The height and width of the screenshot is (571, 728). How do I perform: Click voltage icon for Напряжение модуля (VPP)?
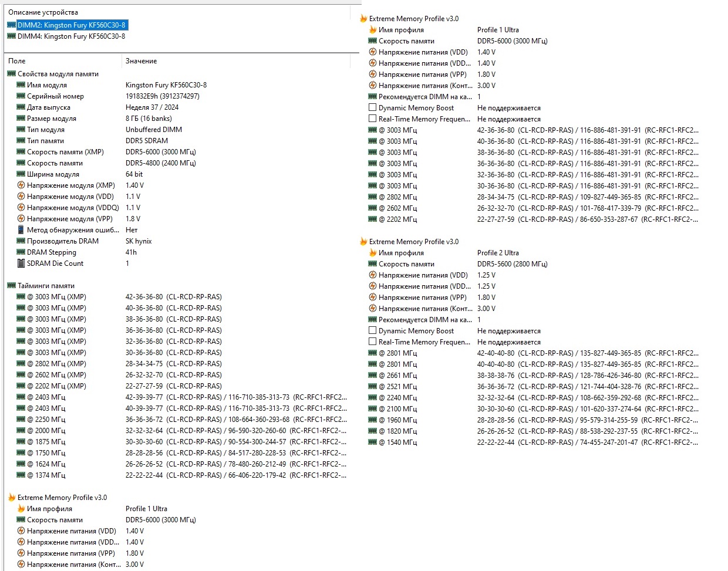[21, 219]
